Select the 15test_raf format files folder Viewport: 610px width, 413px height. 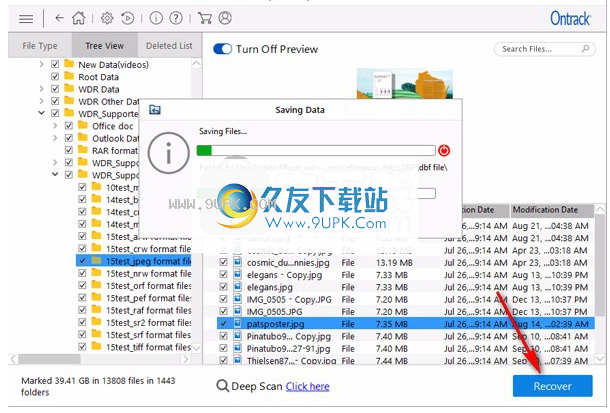(148, 310)
